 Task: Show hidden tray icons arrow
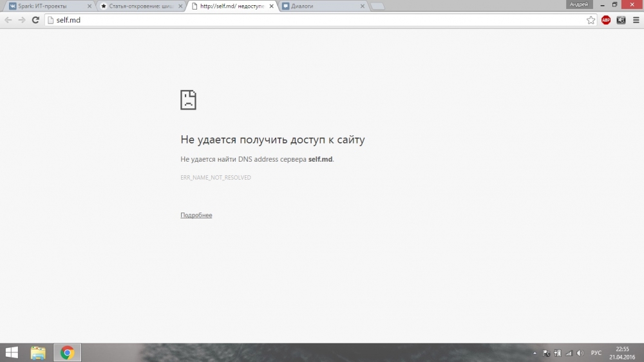pyautogui.click(x=535, y=353)
